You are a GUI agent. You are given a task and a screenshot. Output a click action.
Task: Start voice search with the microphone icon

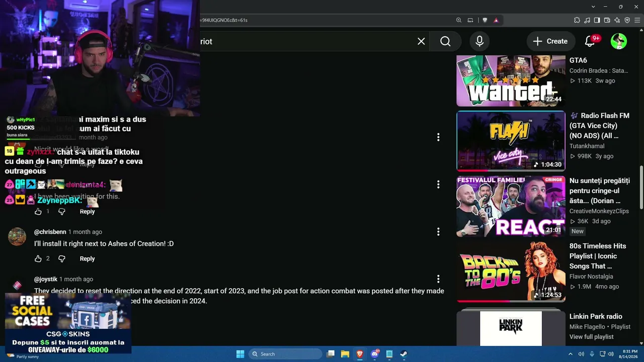click(x=479, y=41)
